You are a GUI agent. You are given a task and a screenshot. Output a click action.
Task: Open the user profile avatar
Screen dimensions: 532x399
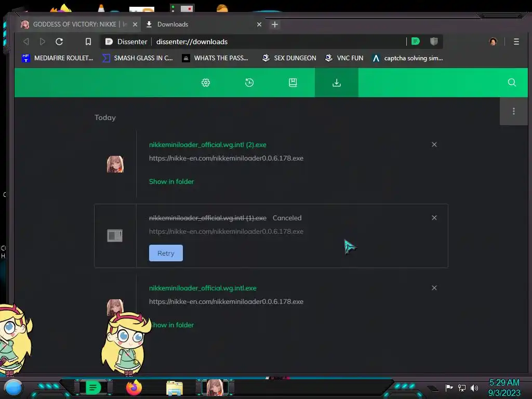[x=493, y=42]
